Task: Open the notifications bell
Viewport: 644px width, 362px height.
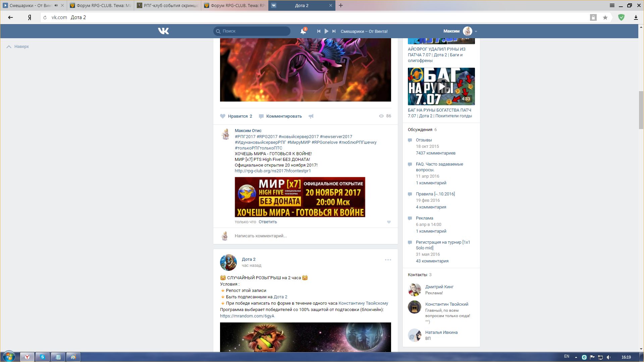Action: (303, 31)
